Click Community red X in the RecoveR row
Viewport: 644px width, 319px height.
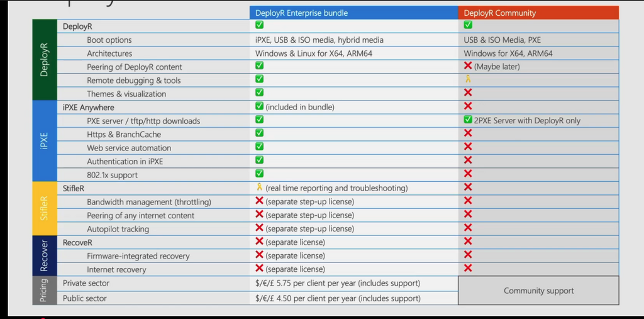tap(468, 242)
